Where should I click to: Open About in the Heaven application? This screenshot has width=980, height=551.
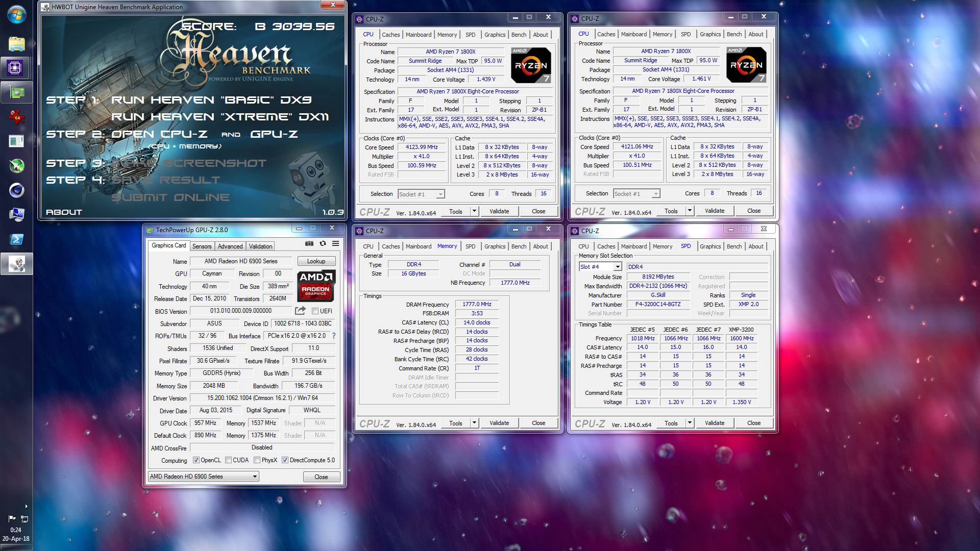(x=64, y=212)
